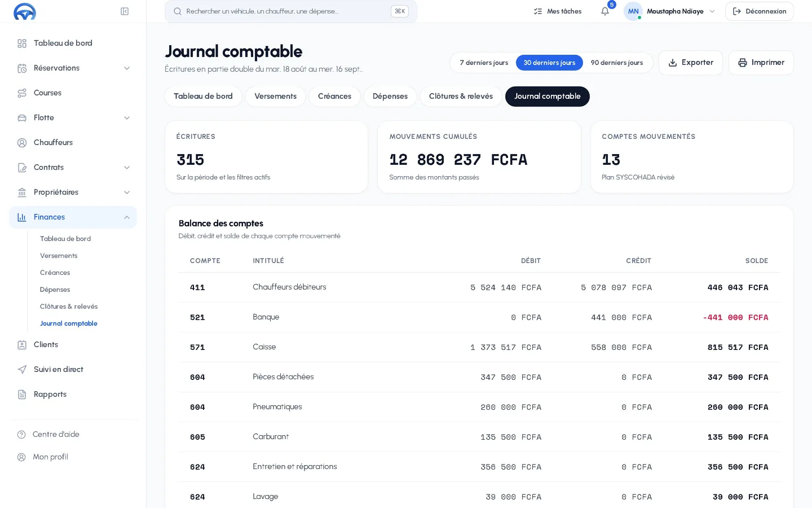This screenshot has width=812, height=508.
Task: Click the Déconnexion button
Action: pos(760,11)
